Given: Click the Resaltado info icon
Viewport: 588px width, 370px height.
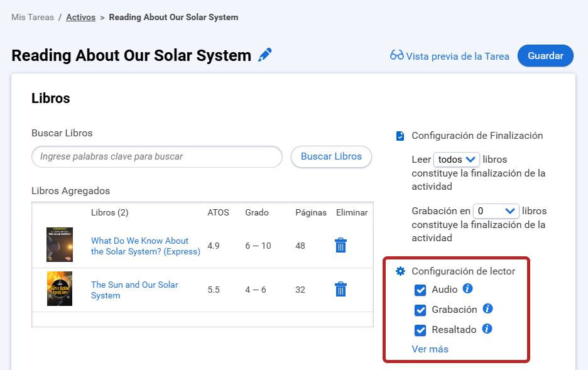Looking at the screenshot, I should click(487, 329).
